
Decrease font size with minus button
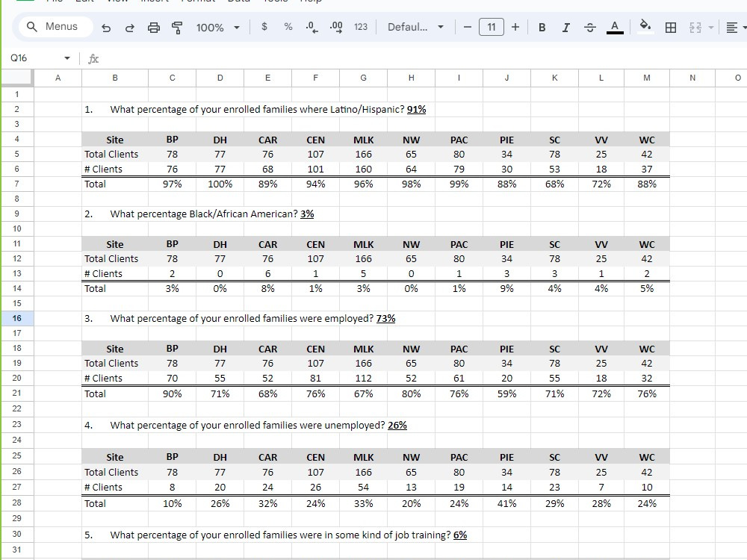[468, 27]
